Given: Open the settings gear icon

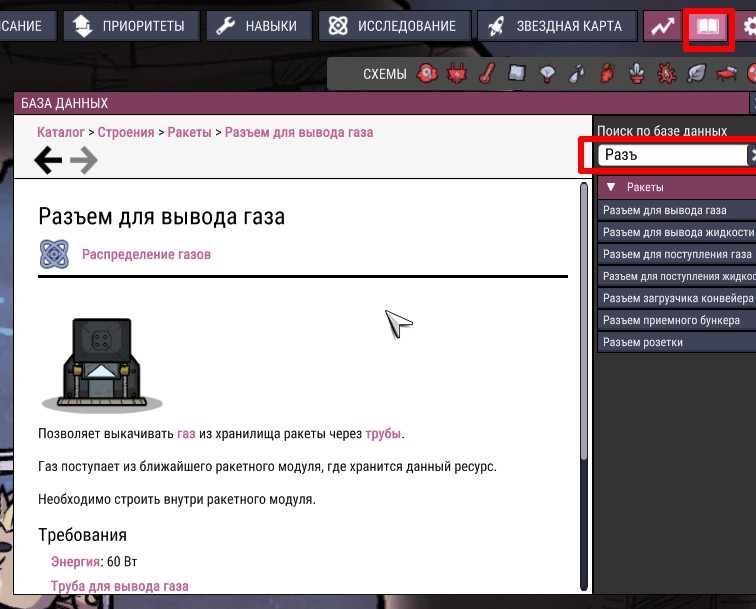Looking at the screenshot, I should click(749, 26).
